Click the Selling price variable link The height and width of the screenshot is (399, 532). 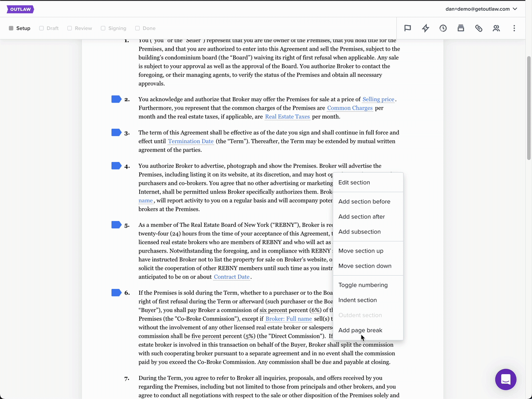378,99
